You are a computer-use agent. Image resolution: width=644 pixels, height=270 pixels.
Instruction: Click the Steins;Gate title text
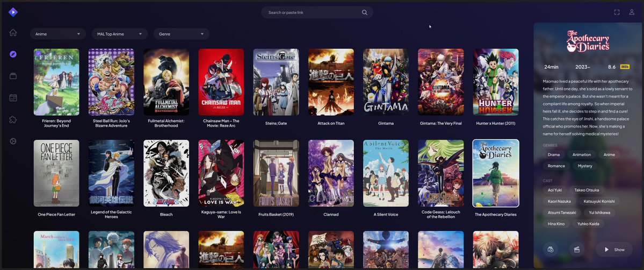[276, 124]
